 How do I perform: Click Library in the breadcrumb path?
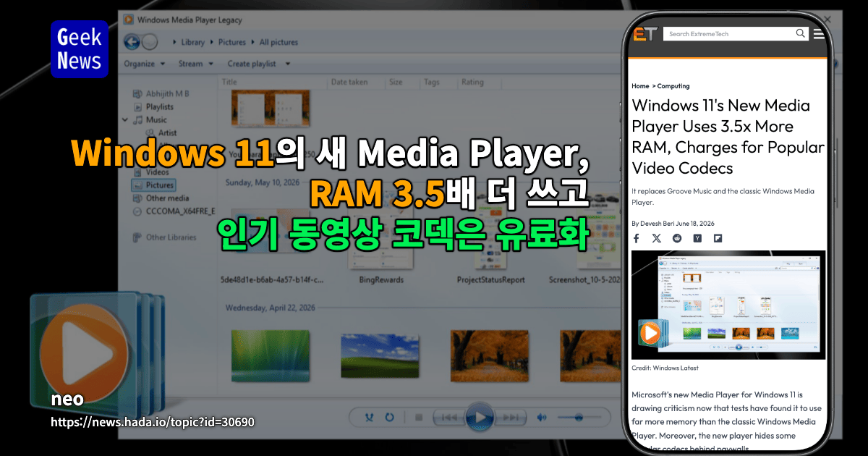coord(192,42)
